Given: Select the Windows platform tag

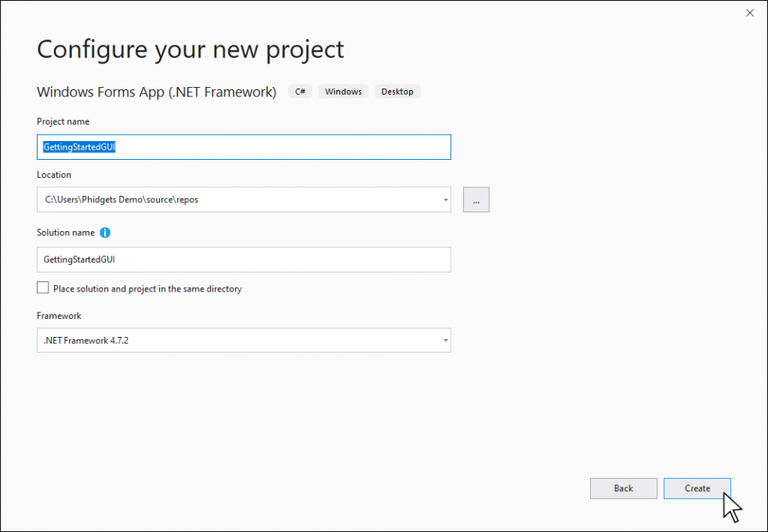Looking at the screenshot, I should (343, 92).
